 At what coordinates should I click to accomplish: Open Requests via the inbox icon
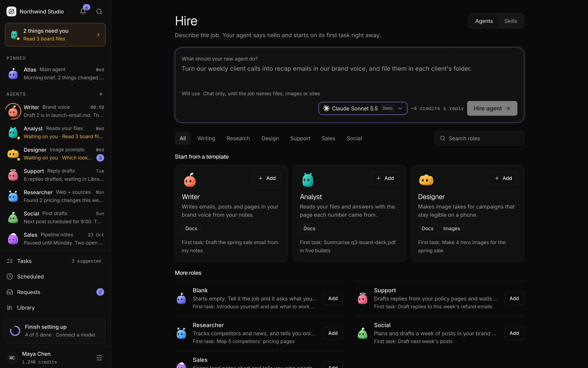click(10, 292)
